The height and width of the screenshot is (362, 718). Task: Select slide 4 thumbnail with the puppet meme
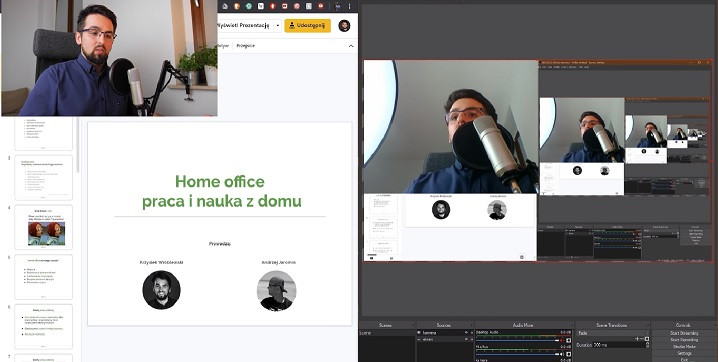pos(44,227)
